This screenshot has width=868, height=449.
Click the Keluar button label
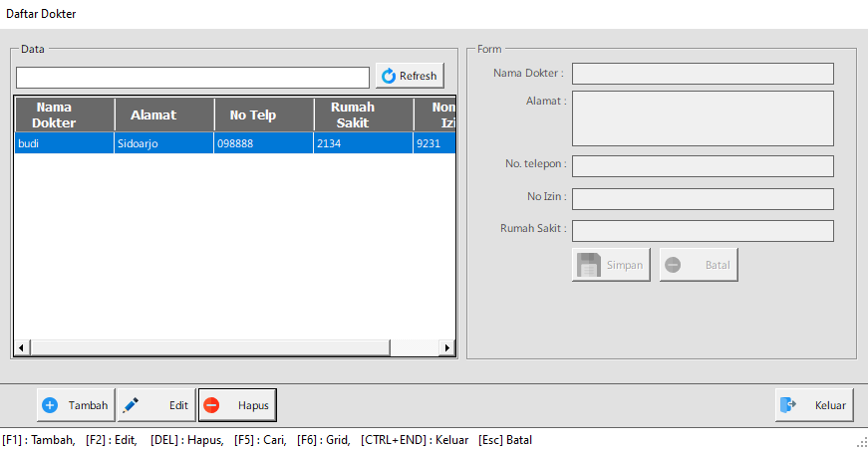click(x=830, y=405)
